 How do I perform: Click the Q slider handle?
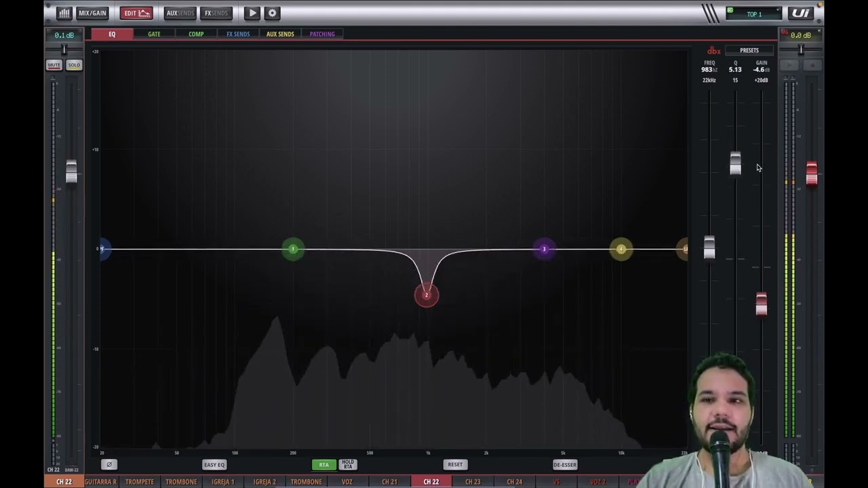pyautogui.click(x=736, y=163)
